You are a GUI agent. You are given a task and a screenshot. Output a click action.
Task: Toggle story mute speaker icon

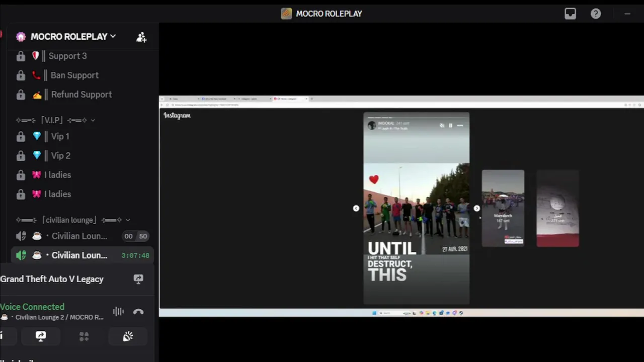pos(442,125)
